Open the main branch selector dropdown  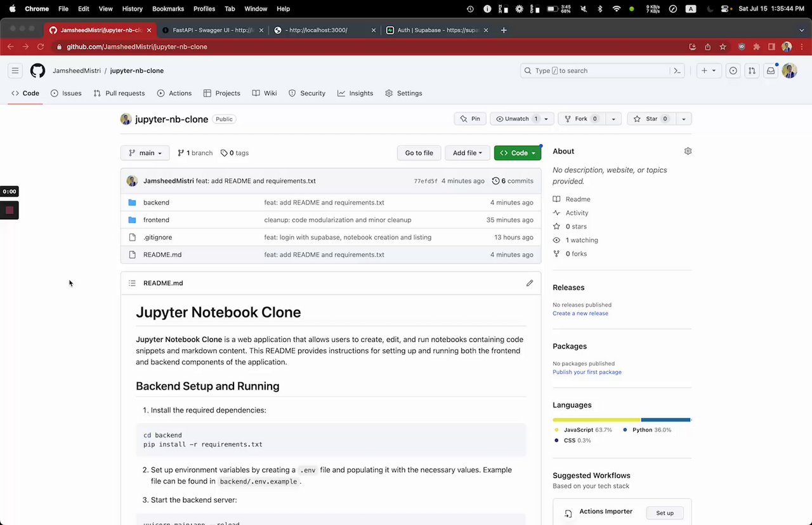(x=145, y=153)
